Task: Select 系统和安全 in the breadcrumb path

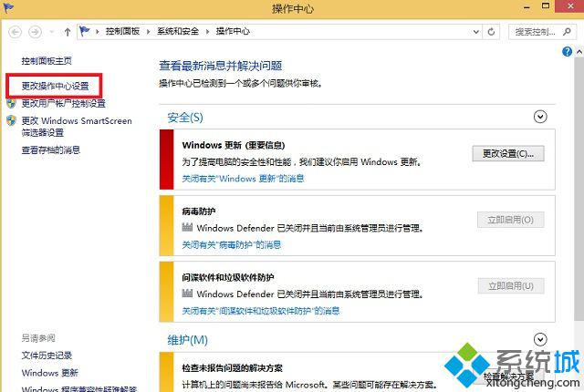Action: (178, 32)
